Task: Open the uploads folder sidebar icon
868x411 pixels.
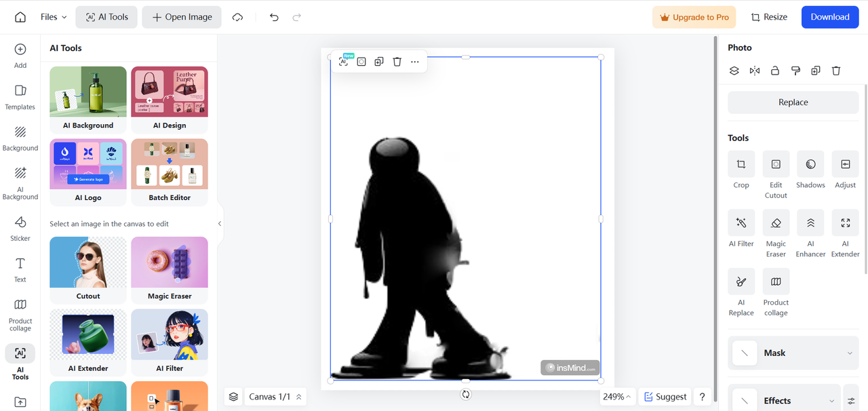Action: pyautogui.click(x=20, y=402)
